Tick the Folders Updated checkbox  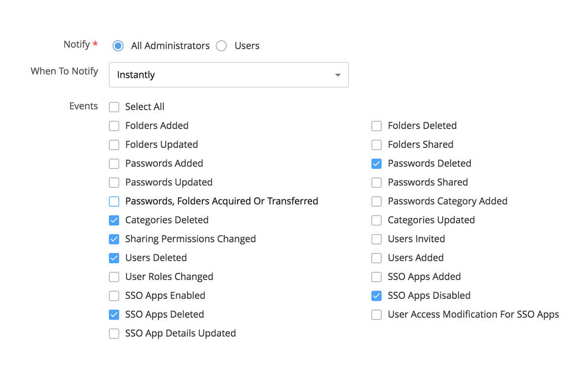click(x=114, y=145)
